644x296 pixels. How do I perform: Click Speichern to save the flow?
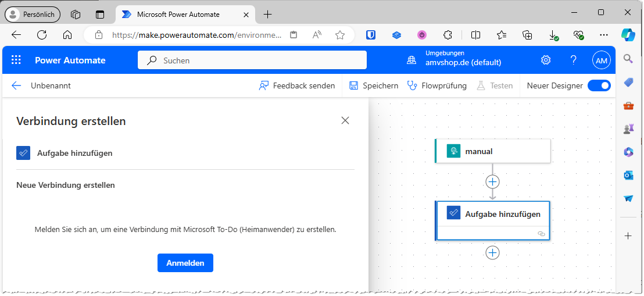pyautogui.click(x=374, y=85)
